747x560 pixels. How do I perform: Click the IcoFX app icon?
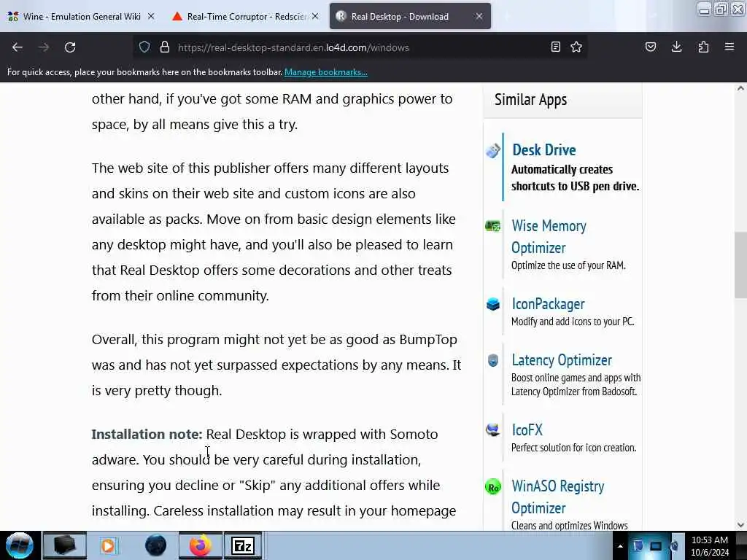(x=493, y=429)
